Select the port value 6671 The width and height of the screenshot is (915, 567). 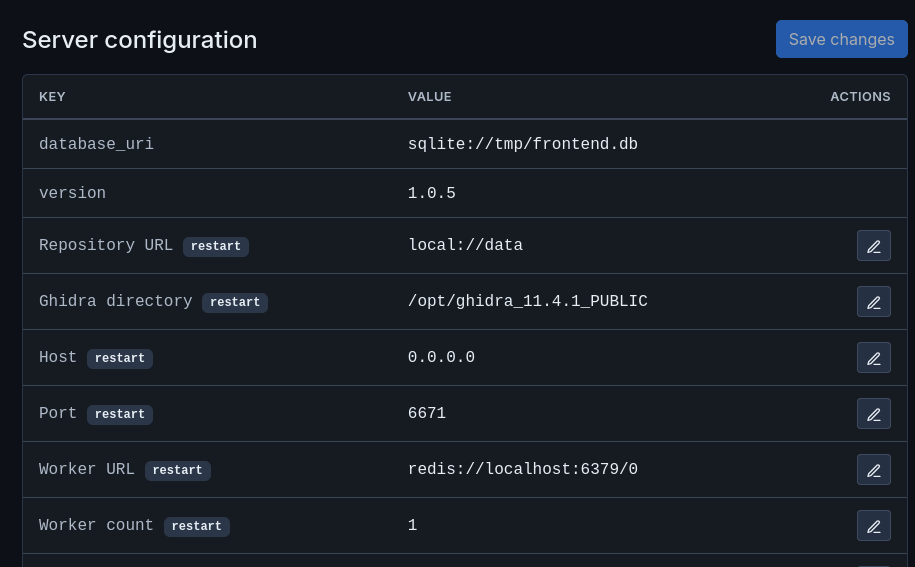tap(427, 413)
